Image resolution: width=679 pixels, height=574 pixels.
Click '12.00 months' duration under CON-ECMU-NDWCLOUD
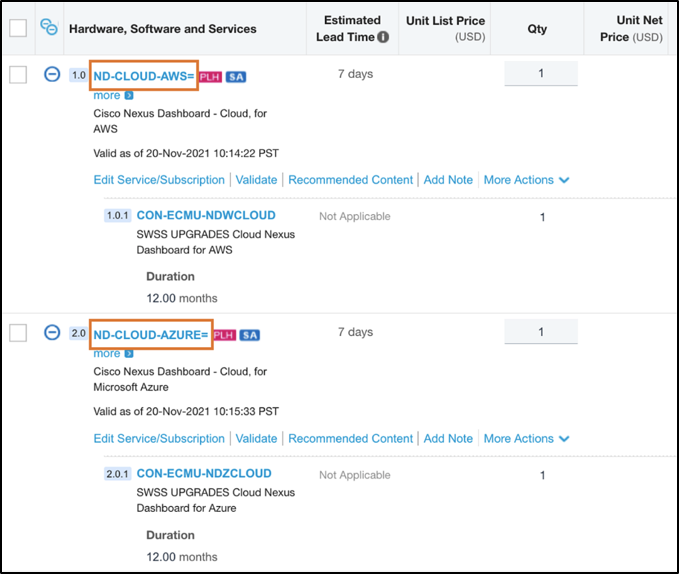(182, 298)
